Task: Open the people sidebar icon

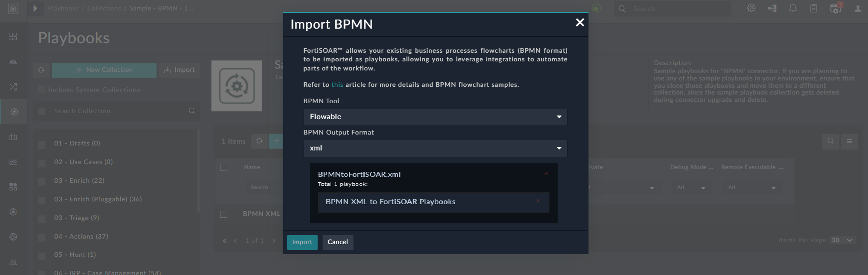Action: click(13, 262)
